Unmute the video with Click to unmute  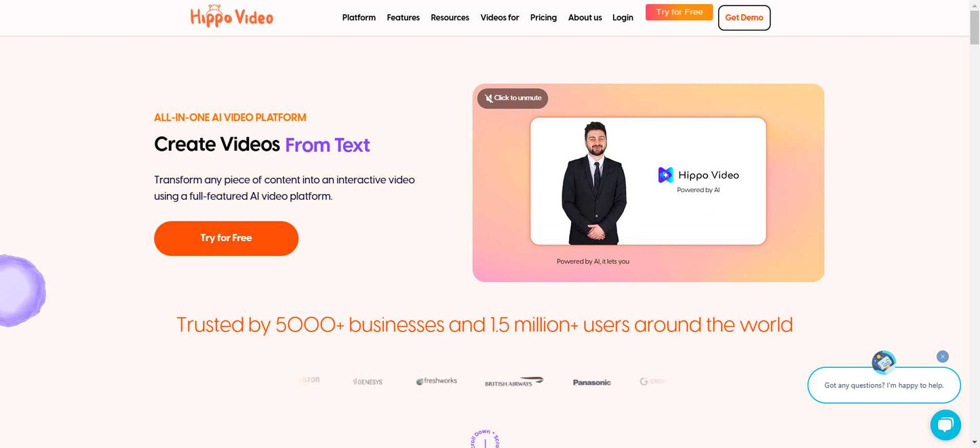(513, 98)
